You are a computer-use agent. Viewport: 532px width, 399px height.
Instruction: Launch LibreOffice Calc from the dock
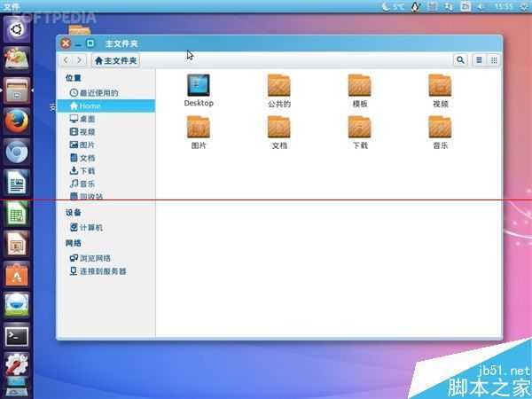[17, 214]
